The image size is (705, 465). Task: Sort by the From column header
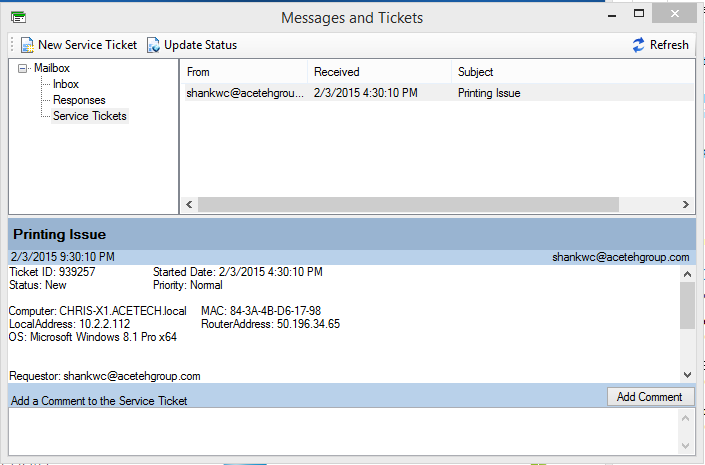(x=245, y=72)
